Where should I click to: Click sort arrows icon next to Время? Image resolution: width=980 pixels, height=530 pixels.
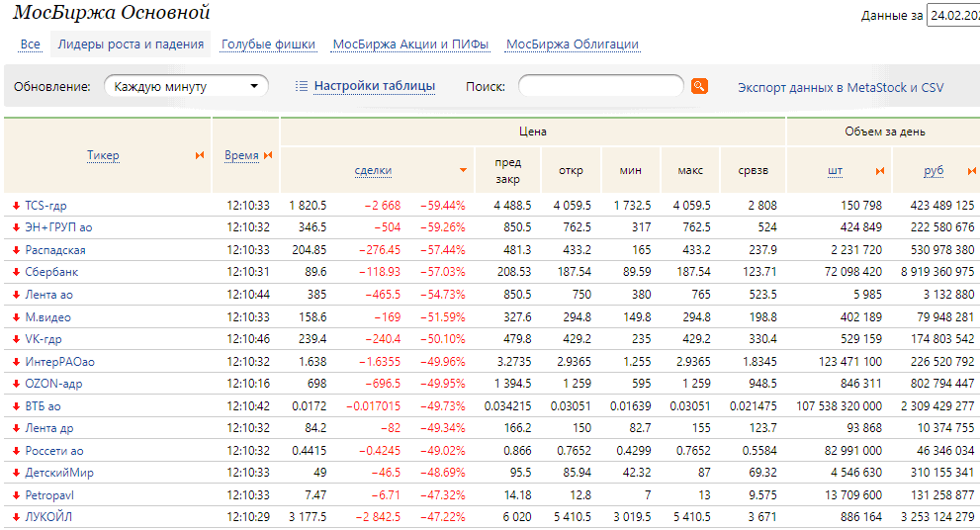268,155
